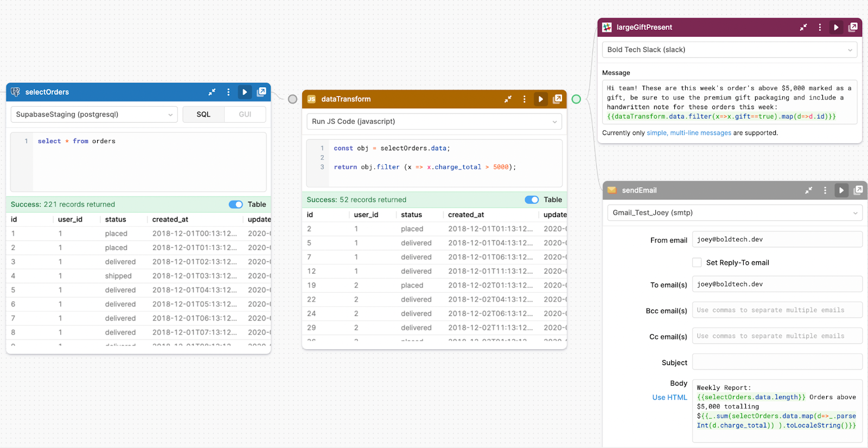This screenshot has width=868, height=448.
Task: Collapse the selectOrders block
Action: tap(212, 92)
